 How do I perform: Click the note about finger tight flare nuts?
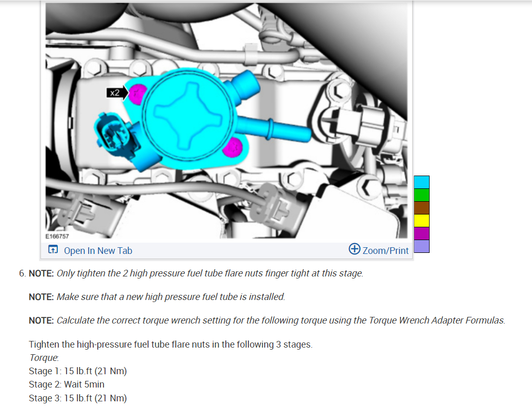click(x=196, y=273)
